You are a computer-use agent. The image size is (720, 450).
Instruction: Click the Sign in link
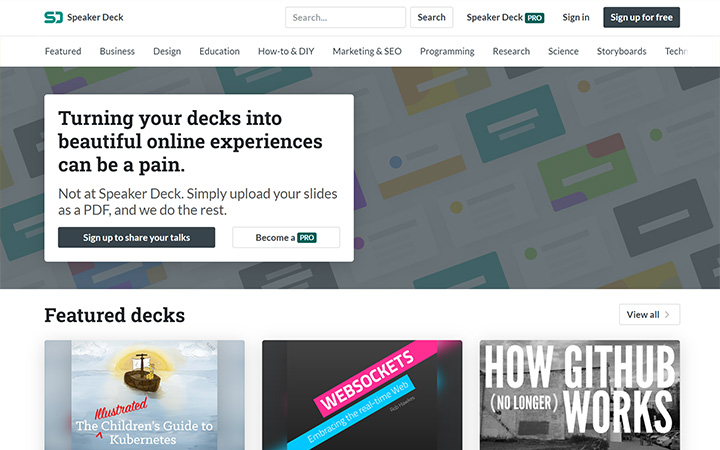pyautogui.click(x=576, y=17)
